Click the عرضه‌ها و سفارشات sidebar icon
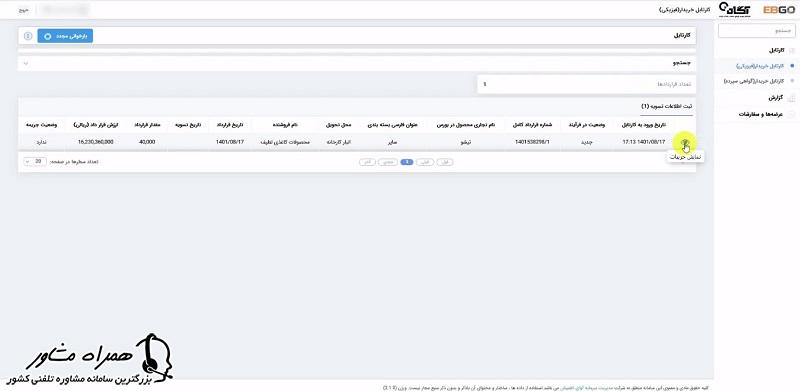800x391 pixels. pyautogui.click(x=792, y=114)
